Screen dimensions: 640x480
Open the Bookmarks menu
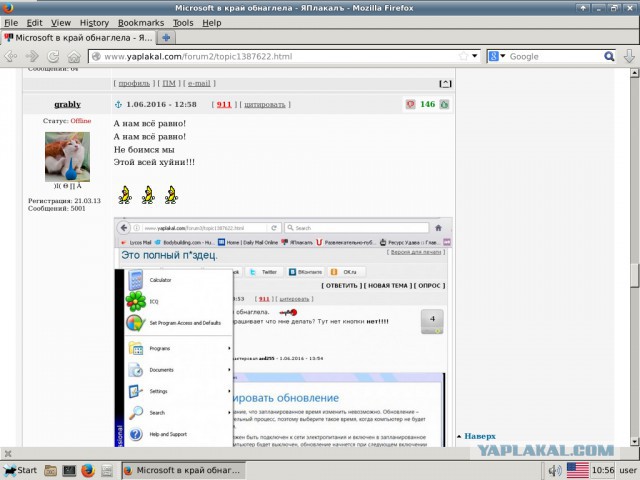click(141, 23)
